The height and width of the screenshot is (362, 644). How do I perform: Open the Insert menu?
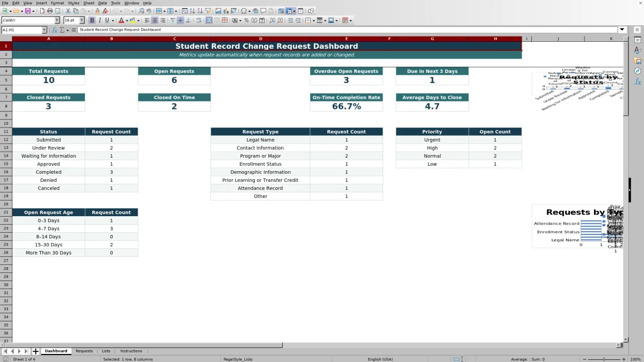pos(41,3)
